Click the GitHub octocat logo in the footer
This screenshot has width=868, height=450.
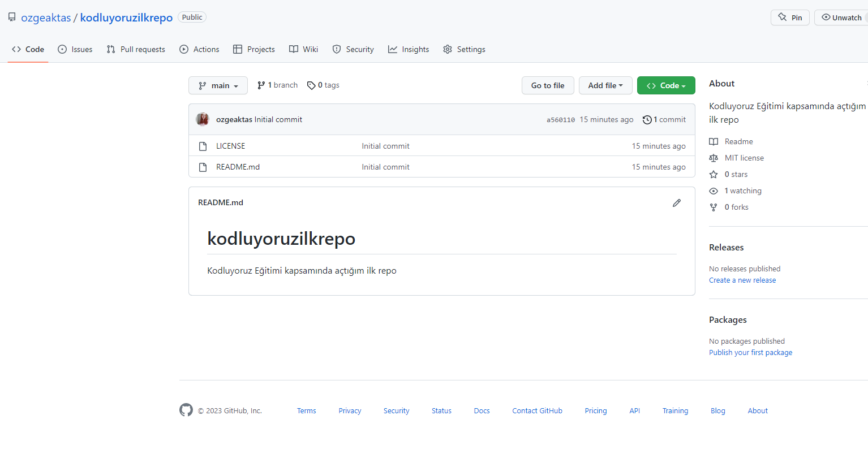point(186,410)
